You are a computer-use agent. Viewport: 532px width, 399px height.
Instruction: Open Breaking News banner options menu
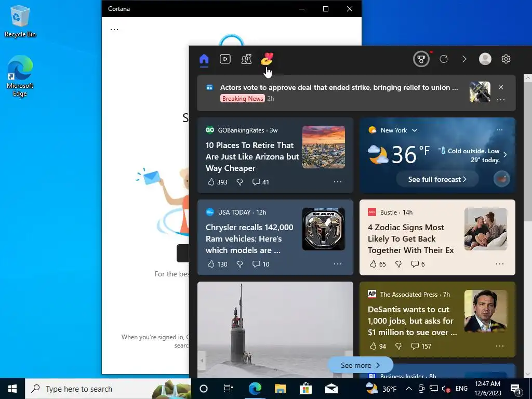pyautogui.click(x=501, y=100)
